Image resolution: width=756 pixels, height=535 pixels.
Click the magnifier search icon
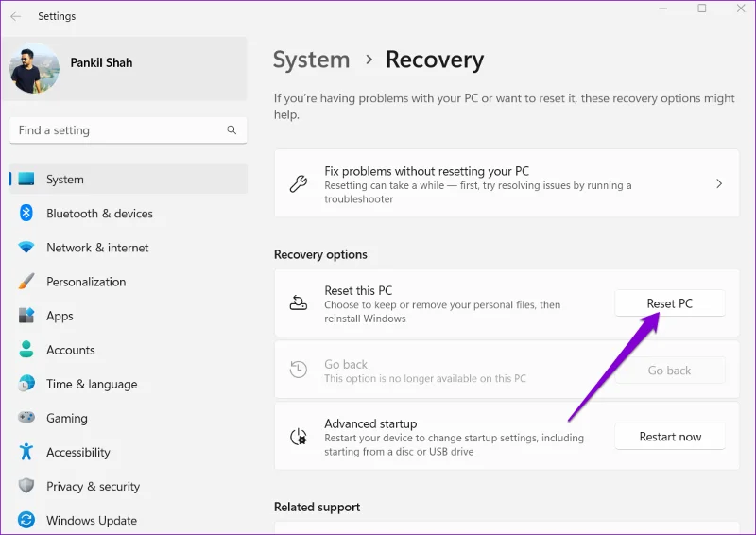tap(232, 129)
